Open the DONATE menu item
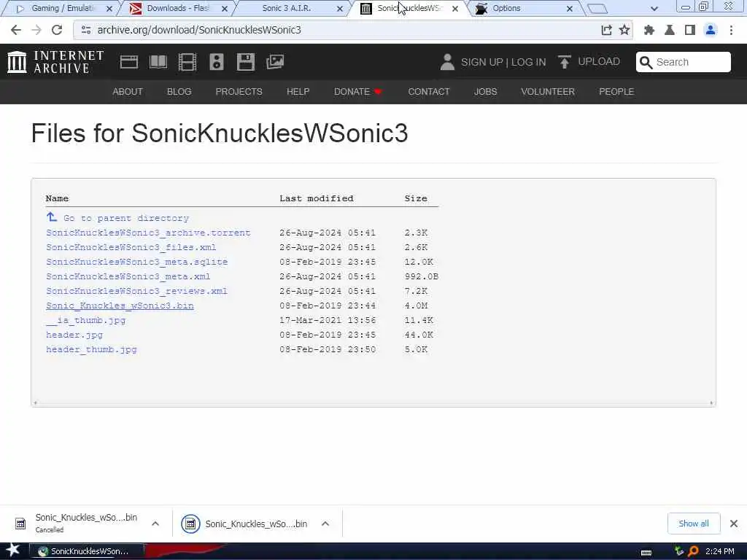747x560 pixels. [x=357, y=91]
